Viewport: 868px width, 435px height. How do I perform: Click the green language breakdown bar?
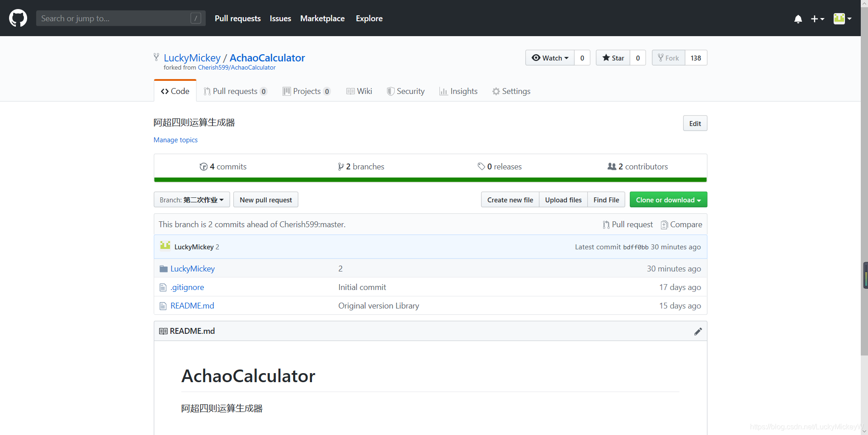[x=430, y=180]
